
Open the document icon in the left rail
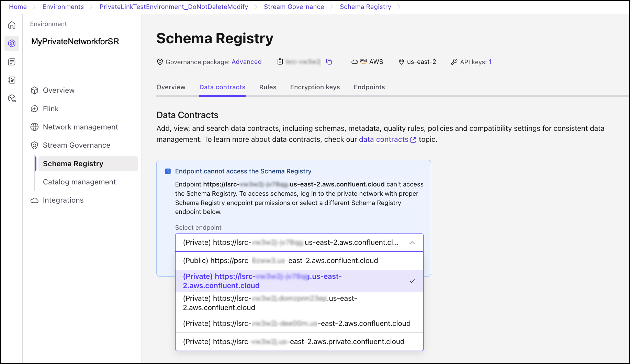tap(12, 62)
